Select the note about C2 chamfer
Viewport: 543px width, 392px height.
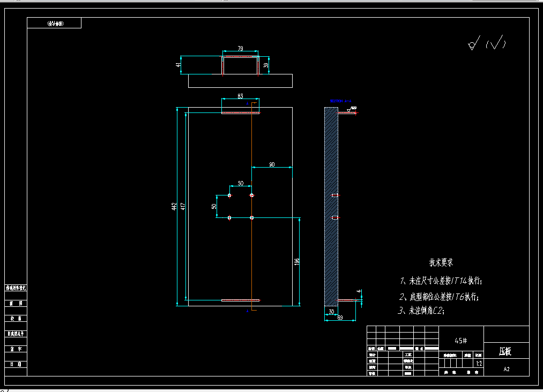pyautogui.click(x=421, y=311)
